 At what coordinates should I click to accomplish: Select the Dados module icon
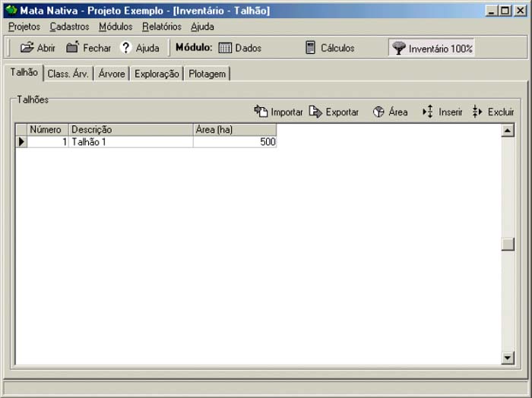click(225, 48)
